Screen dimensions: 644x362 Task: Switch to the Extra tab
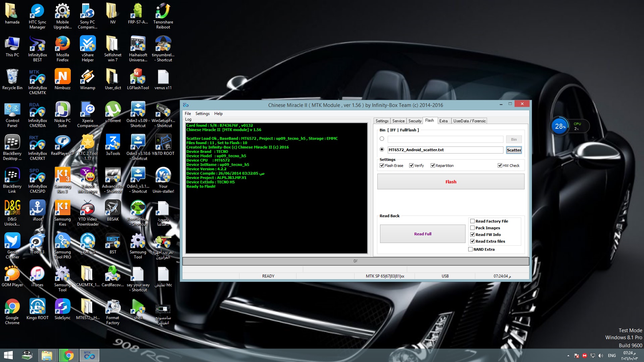443,121
